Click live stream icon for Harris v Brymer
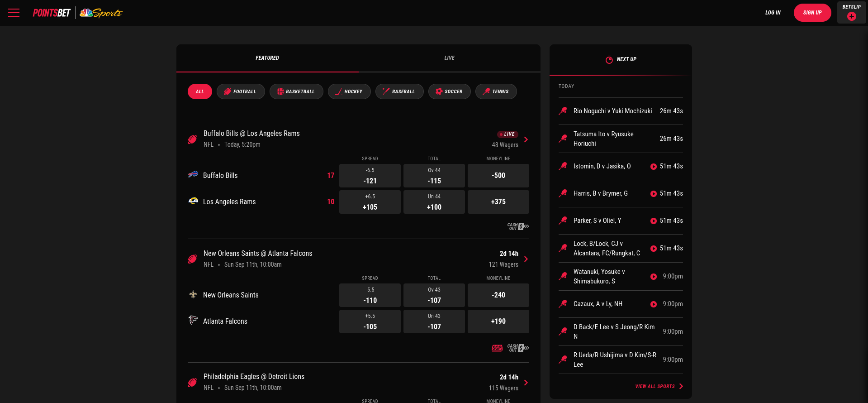 point(653,194)
